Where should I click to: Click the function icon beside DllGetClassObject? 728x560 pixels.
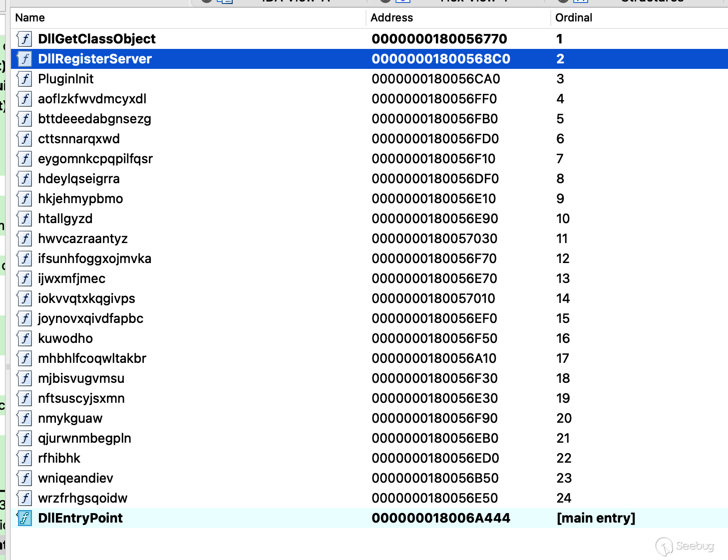[x=24, y=38]
